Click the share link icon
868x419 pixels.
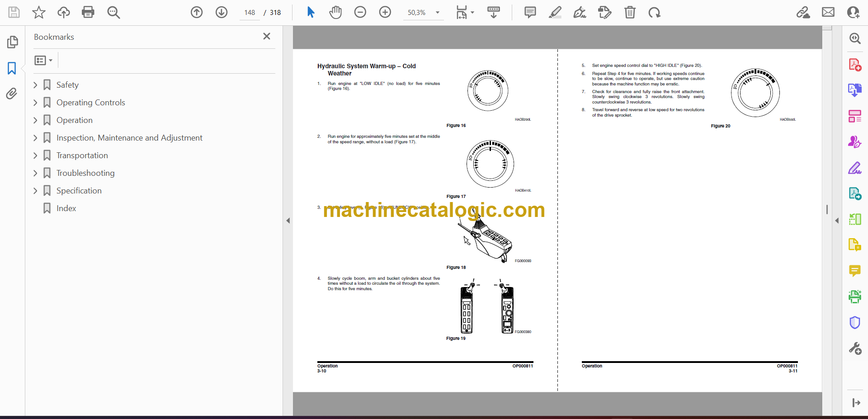tap(803, 12)
